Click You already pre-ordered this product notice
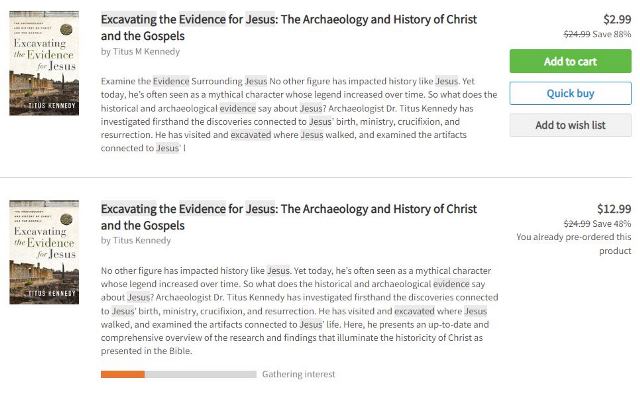The height and width of the screenshot is (399, 640). (x=573, y=244)
